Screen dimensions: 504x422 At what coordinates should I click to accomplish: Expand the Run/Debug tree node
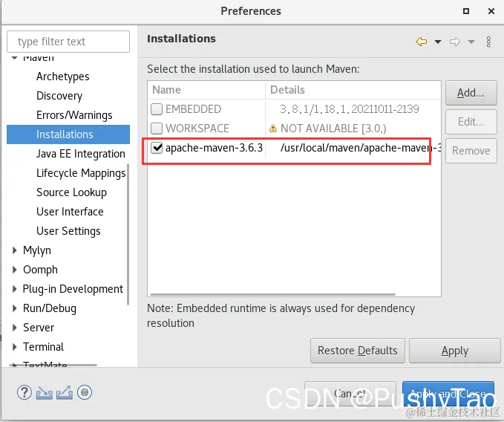point(14,308)
